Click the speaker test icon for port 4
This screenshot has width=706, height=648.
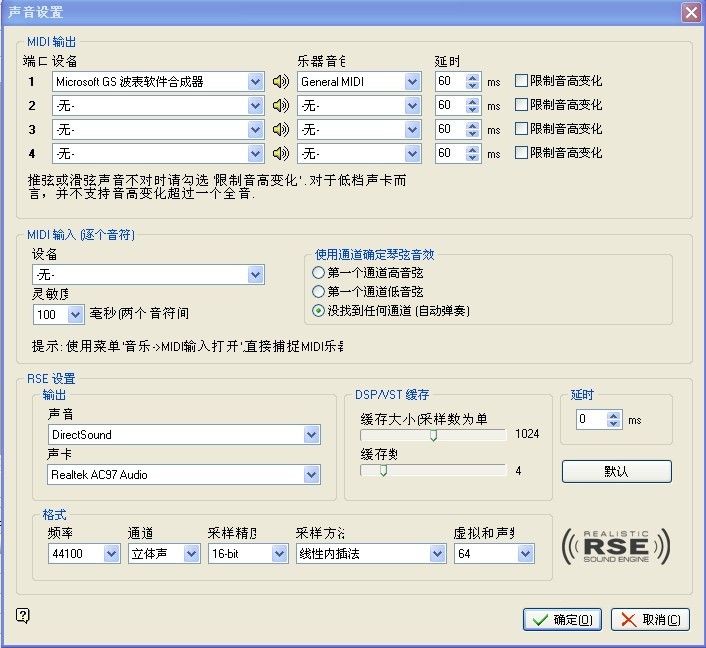281,154
